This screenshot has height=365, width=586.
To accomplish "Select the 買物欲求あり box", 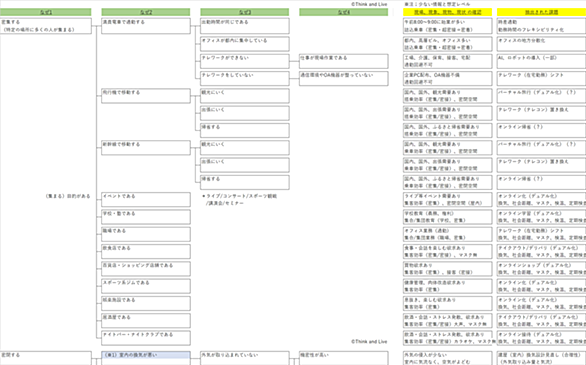I will pyautogui.click(x=447, y=269).
